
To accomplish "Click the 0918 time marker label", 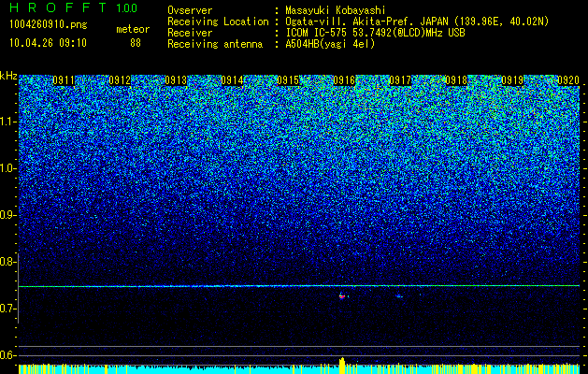I will click(456, 80).
